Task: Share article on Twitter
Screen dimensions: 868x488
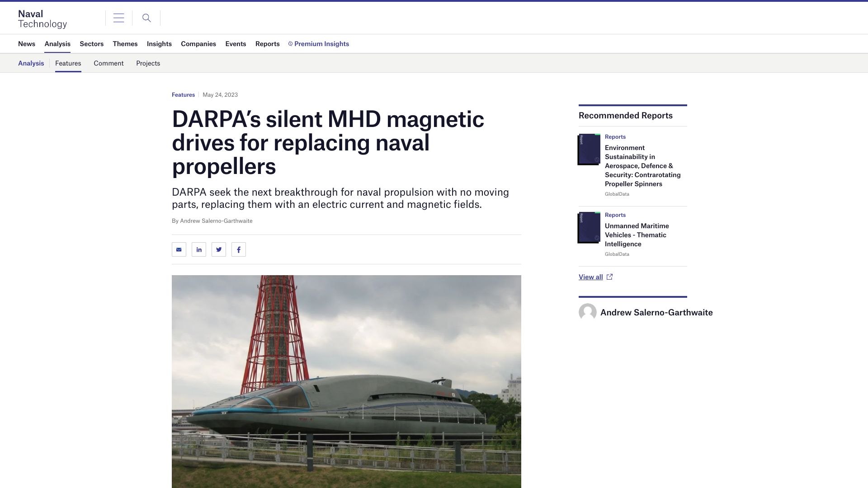Action: tap(219, 249)
